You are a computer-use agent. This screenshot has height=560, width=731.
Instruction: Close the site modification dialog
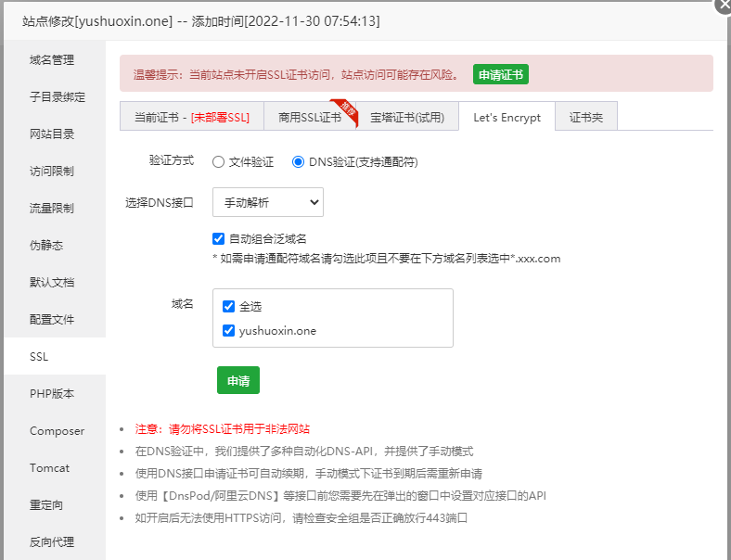tap(724, 5)
